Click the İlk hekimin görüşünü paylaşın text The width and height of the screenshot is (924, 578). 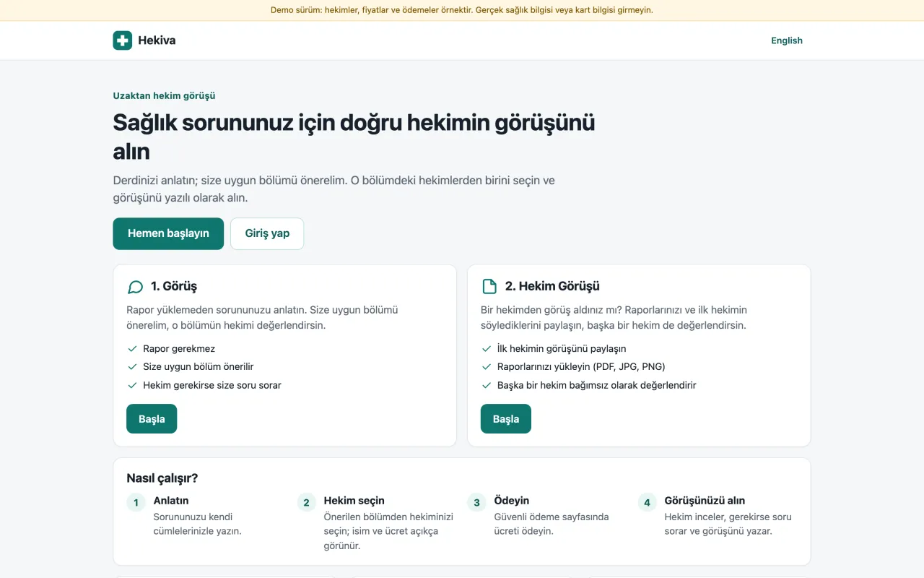click(x=562, y=348)
